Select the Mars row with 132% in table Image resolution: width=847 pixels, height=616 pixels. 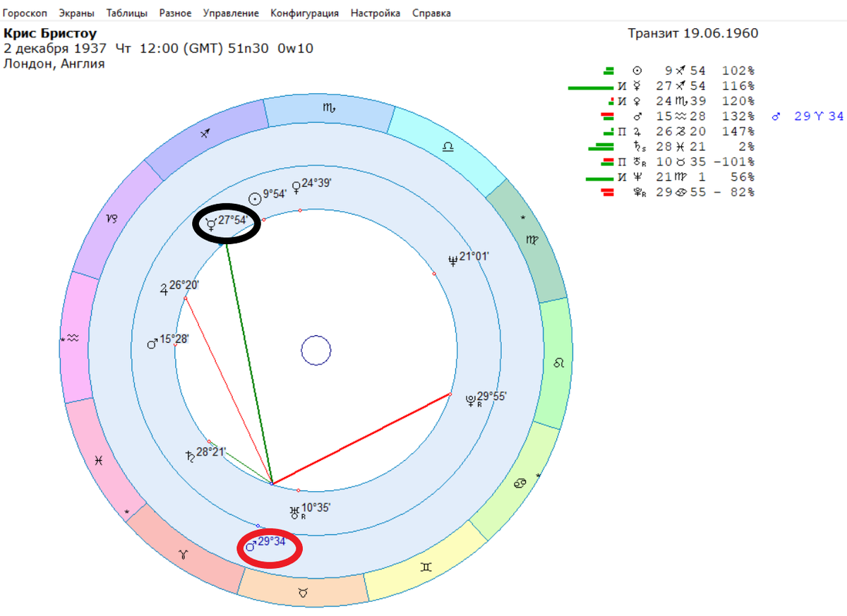678,116
